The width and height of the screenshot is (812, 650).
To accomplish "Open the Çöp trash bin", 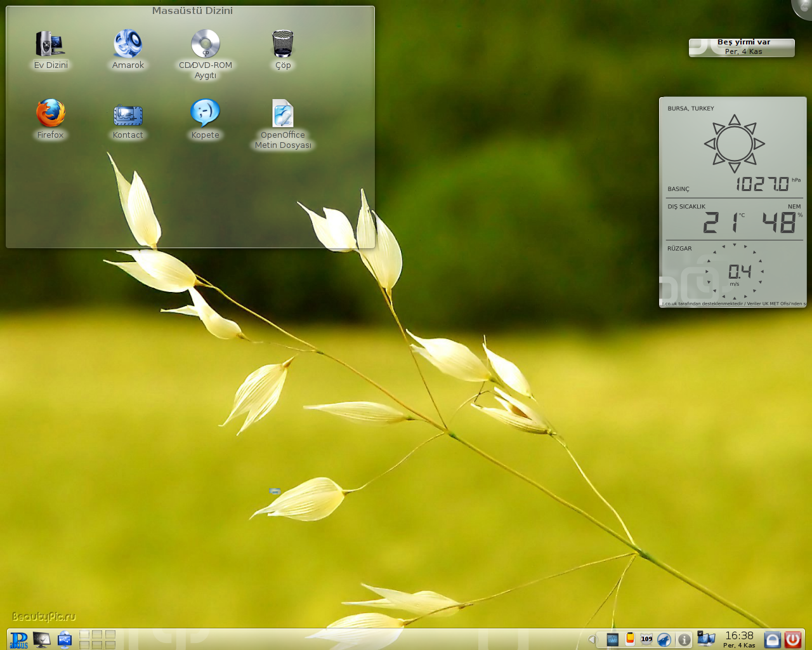I will point(282,44).
